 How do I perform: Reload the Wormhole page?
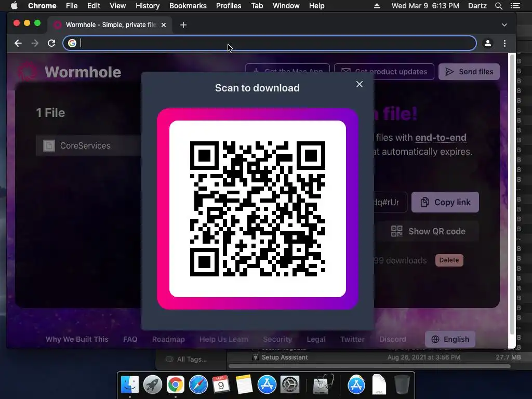(x=51, y=43)
